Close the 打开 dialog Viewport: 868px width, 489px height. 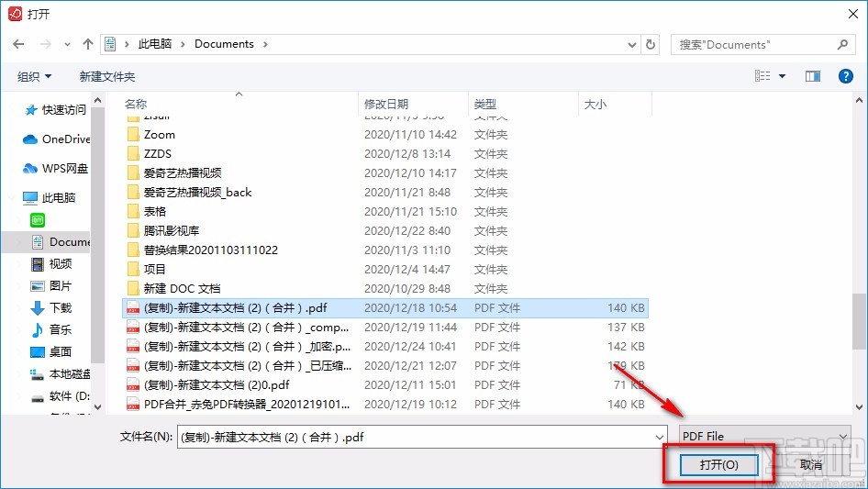click(x=853, y=14)
